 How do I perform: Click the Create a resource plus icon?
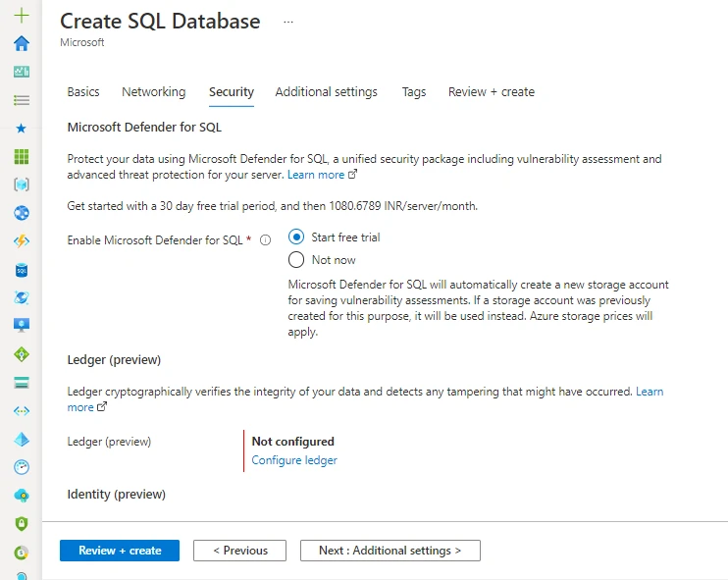click(x=22, y=16)
